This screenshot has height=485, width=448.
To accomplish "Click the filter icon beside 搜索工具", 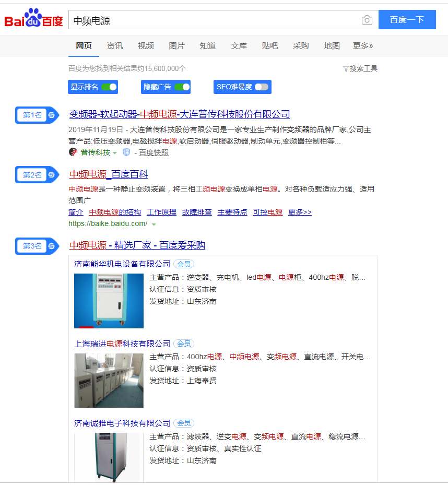I will point(346,69).
